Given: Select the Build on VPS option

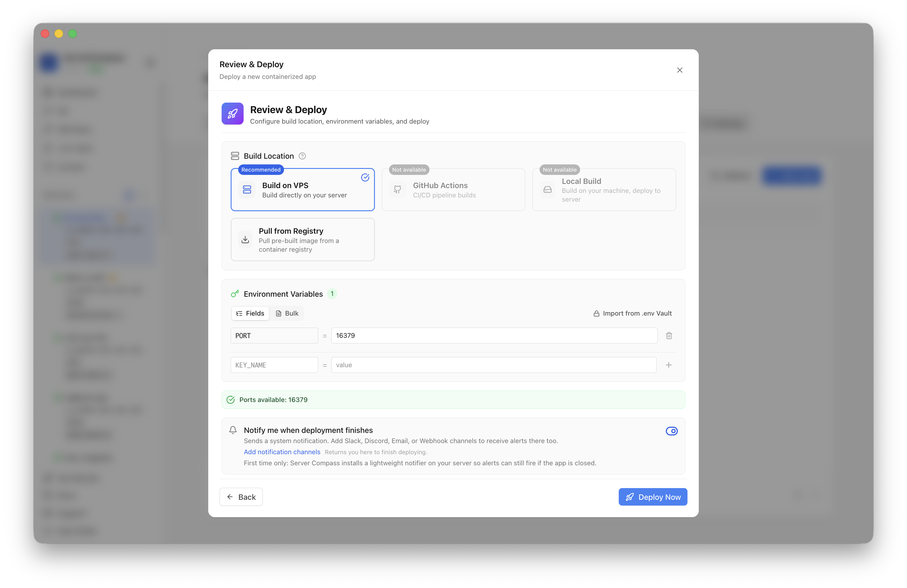Looking at the screenshot, I should point(303,189).
